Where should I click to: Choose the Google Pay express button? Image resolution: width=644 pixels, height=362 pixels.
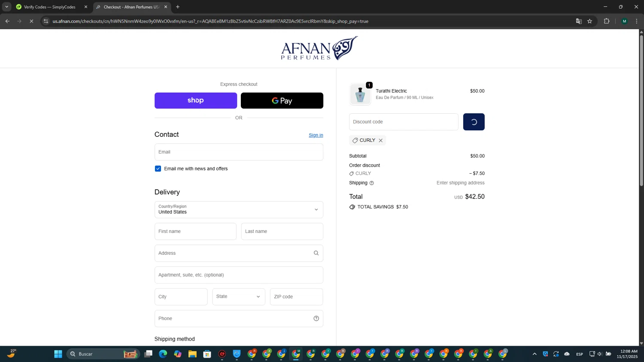coord(282,100)
